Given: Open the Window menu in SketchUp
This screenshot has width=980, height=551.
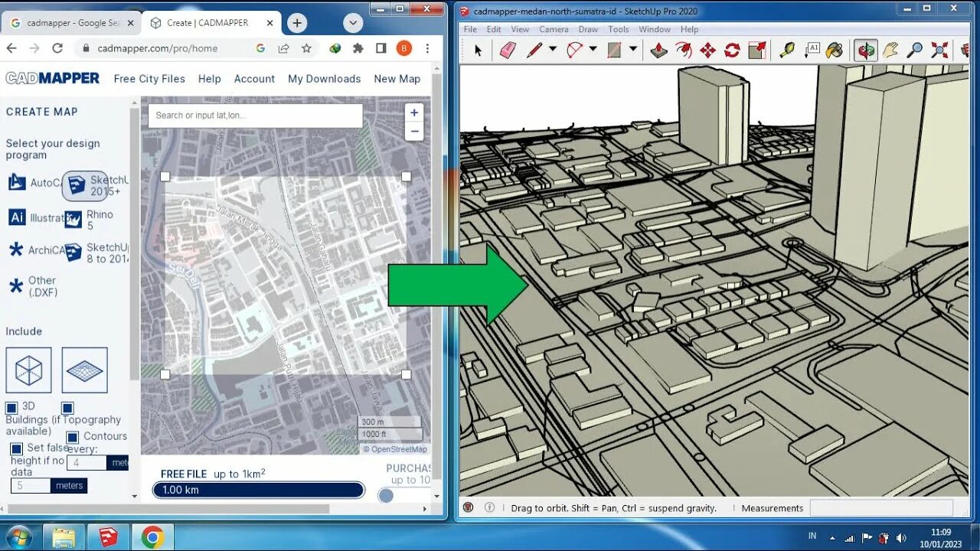Looking at the screenshot, I should [x=655, y=29].
